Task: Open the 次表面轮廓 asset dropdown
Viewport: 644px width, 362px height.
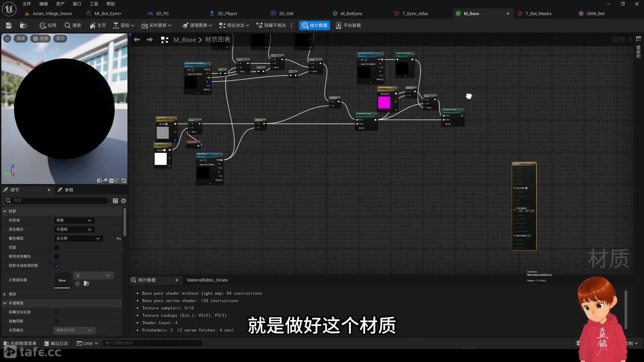Action: (x=93, y=276)
